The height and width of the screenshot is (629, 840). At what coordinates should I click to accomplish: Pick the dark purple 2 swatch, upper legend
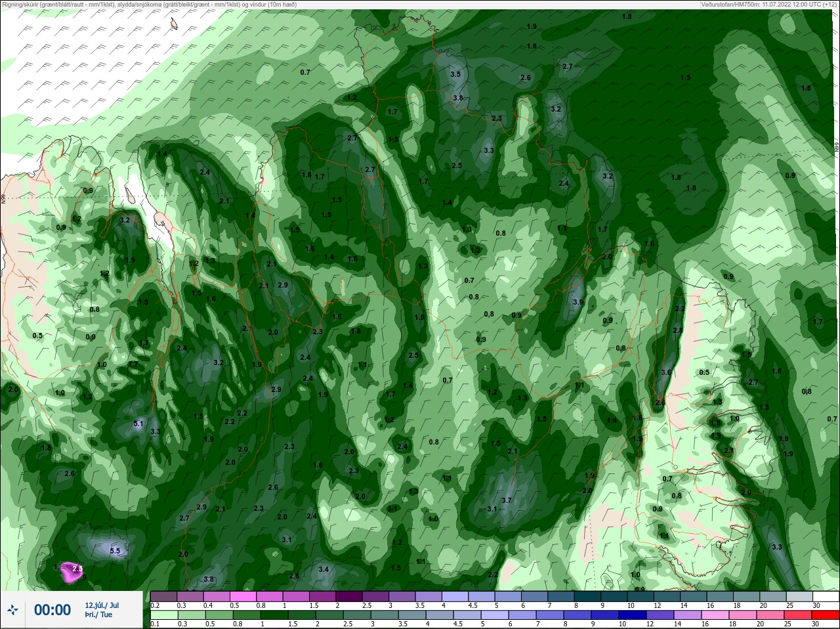tap(350, 596)
